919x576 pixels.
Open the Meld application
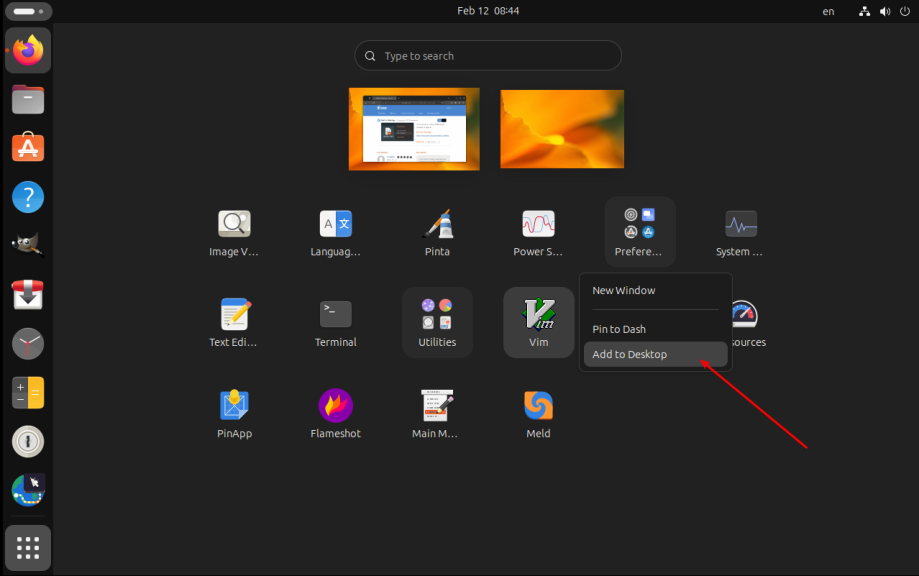coord(538,414)
